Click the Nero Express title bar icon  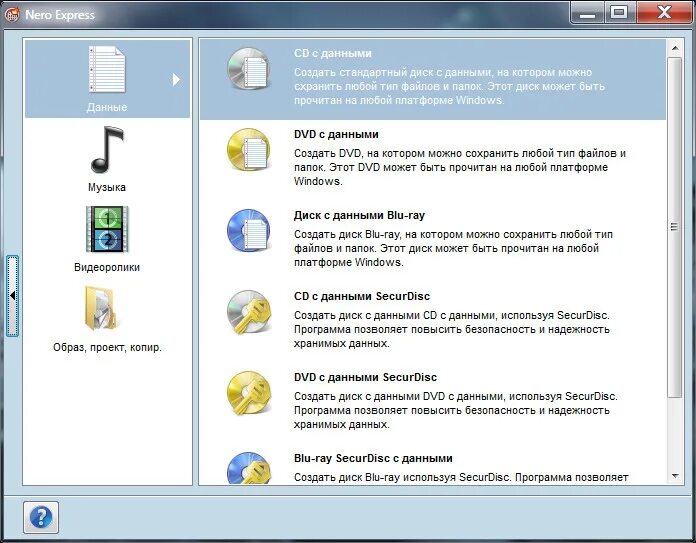click(12, 15)
